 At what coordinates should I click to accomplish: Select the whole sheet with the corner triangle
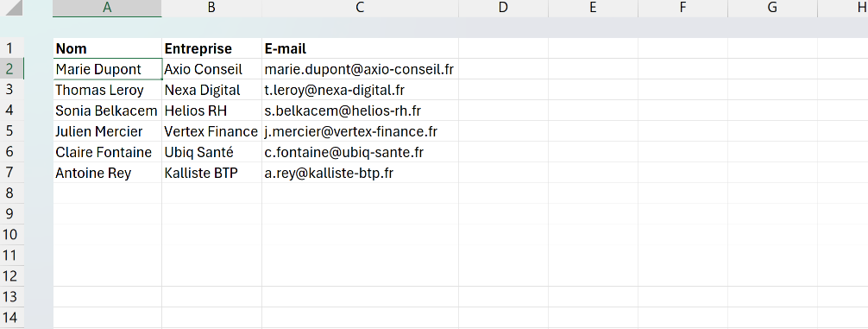[x=13, y=8]
